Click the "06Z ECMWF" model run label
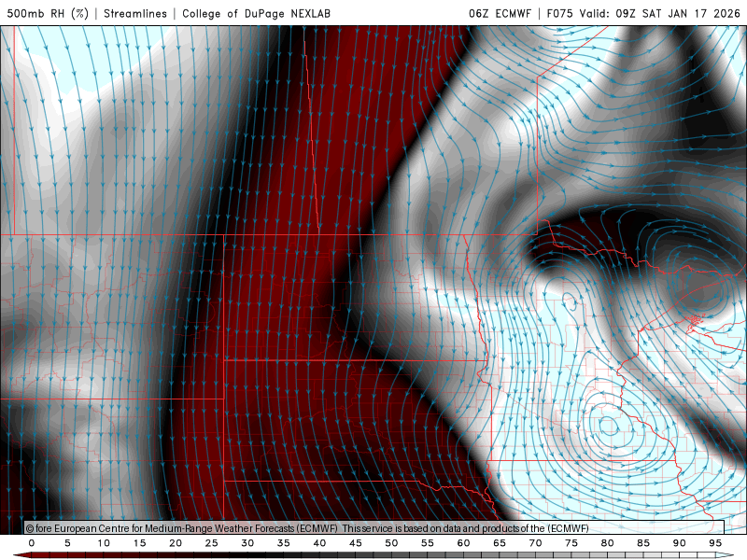 coord(500,13)
